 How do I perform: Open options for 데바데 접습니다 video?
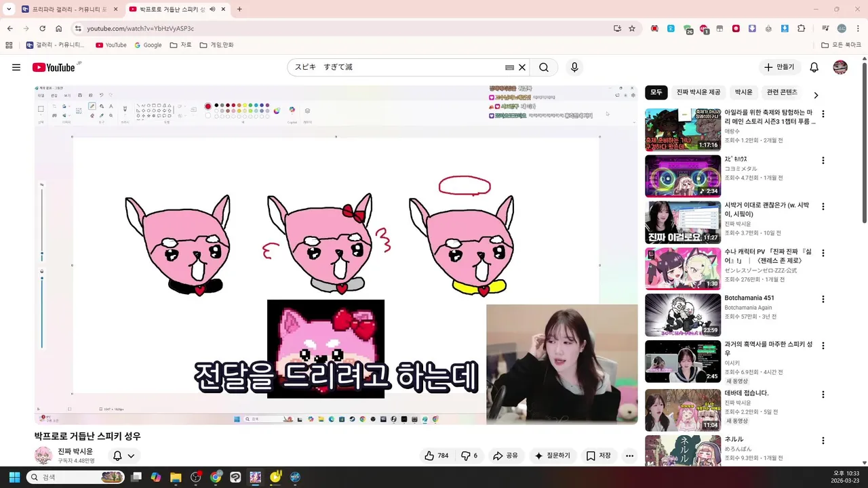[x=823, y=394]
